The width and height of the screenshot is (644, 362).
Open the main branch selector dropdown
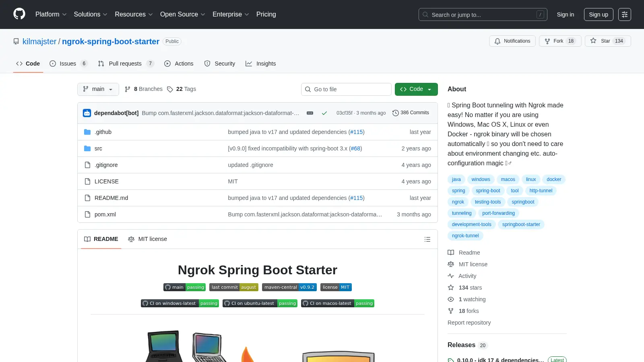pos(98,89)
